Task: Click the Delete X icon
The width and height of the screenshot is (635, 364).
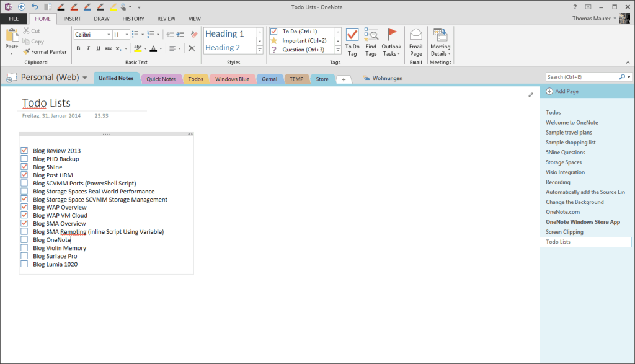Action: (x=192, y=48)
